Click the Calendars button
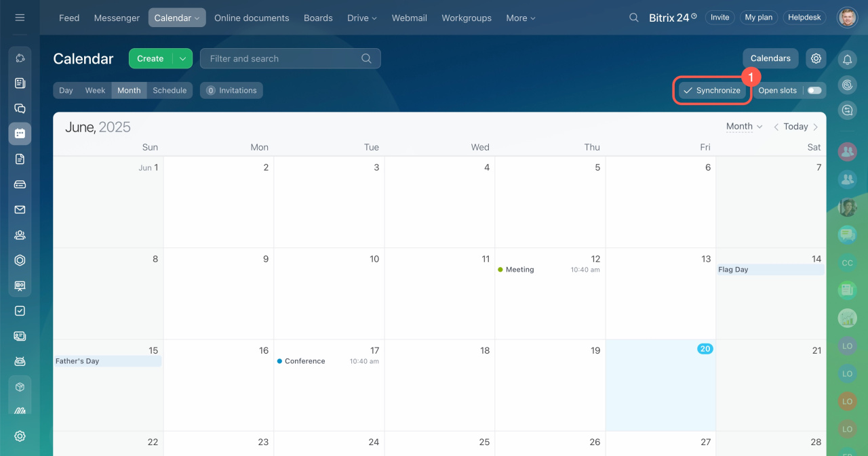Viewport: 868px width, 456px height. 770,58
